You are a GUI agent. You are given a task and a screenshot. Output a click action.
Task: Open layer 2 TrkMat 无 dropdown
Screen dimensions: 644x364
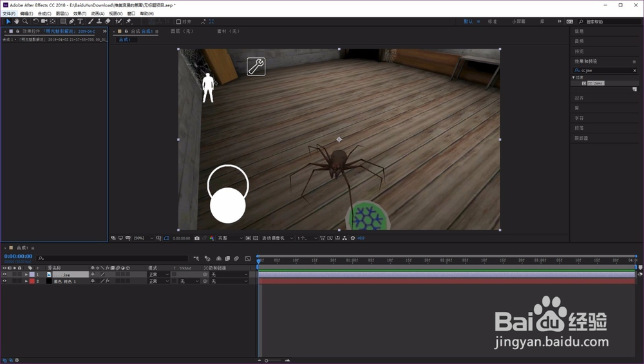pyautogui.click(x=189, y=282)
